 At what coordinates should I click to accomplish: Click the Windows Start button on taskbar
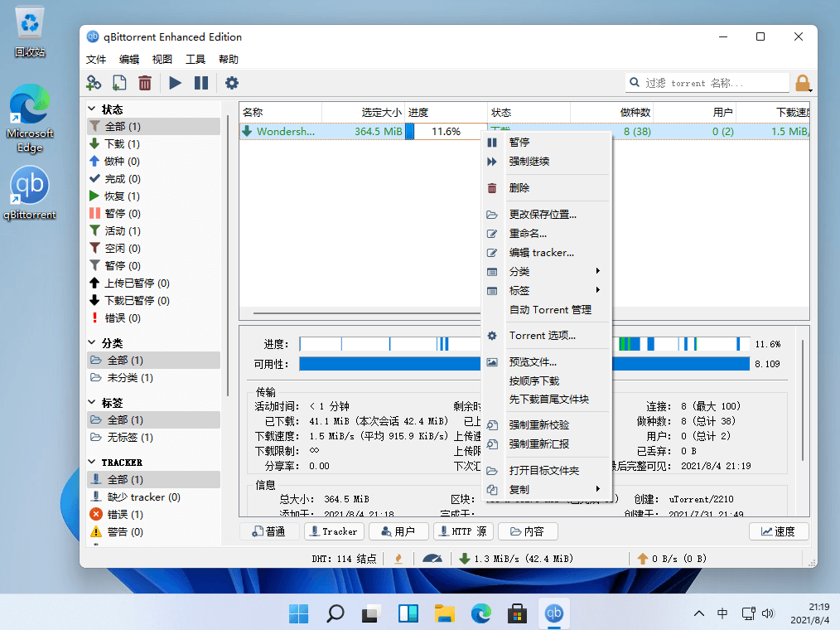(x=298, y=613)
